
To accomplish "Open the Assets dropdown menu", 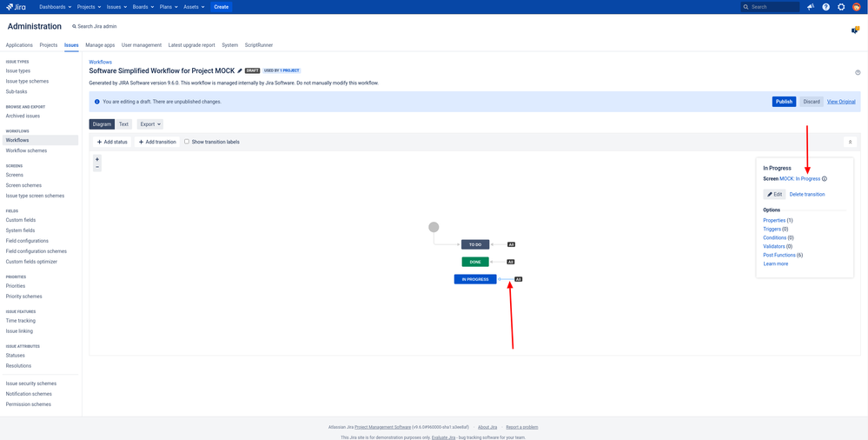I will click(x=194, y=7).
